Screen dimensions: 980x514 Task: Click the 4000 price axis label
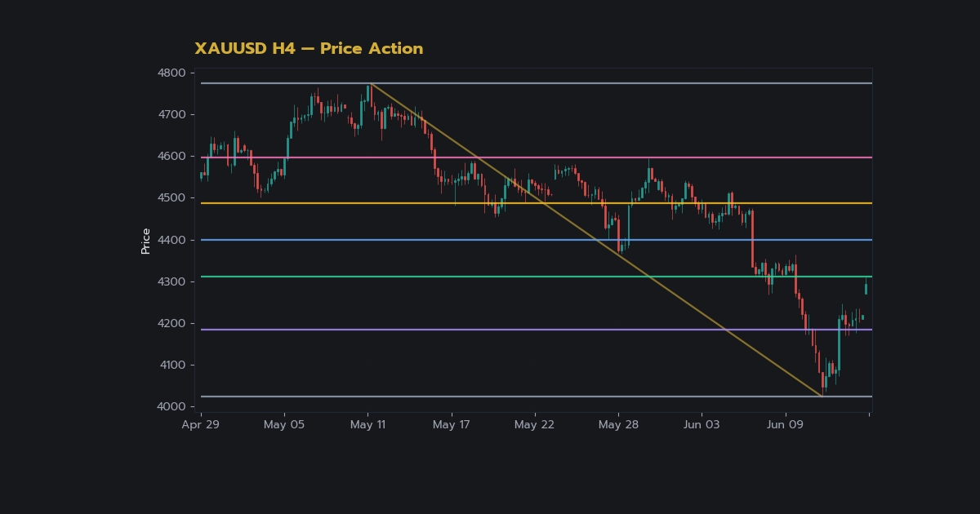click(171, 406)
